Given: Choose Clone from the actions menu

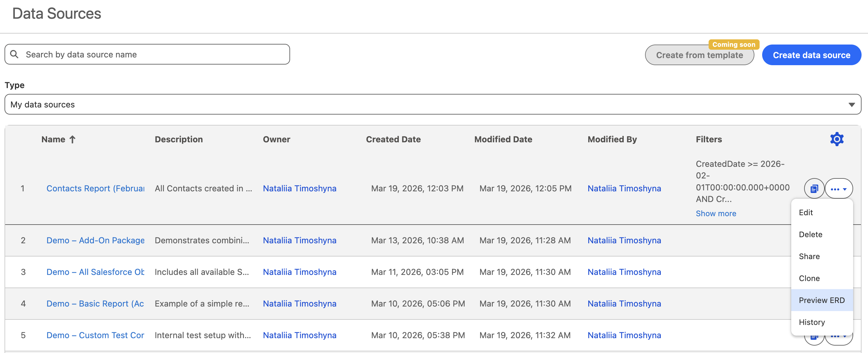Looking at the screenshot, I should tap(809, 278).
